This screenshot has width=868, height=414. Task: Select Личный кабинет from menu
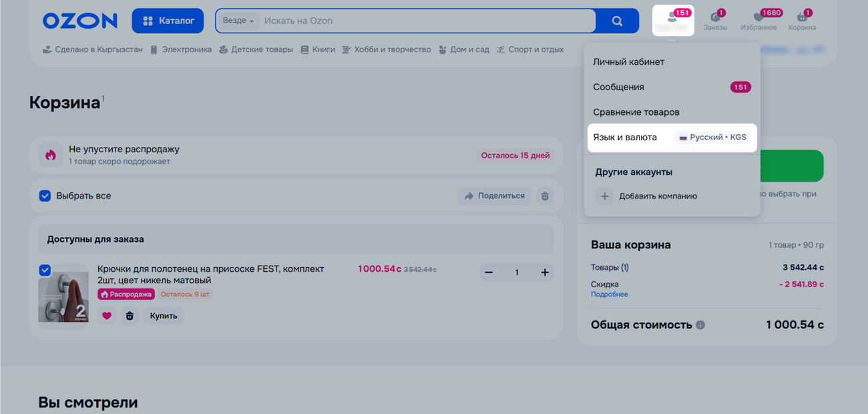click(x=628, y=62)
